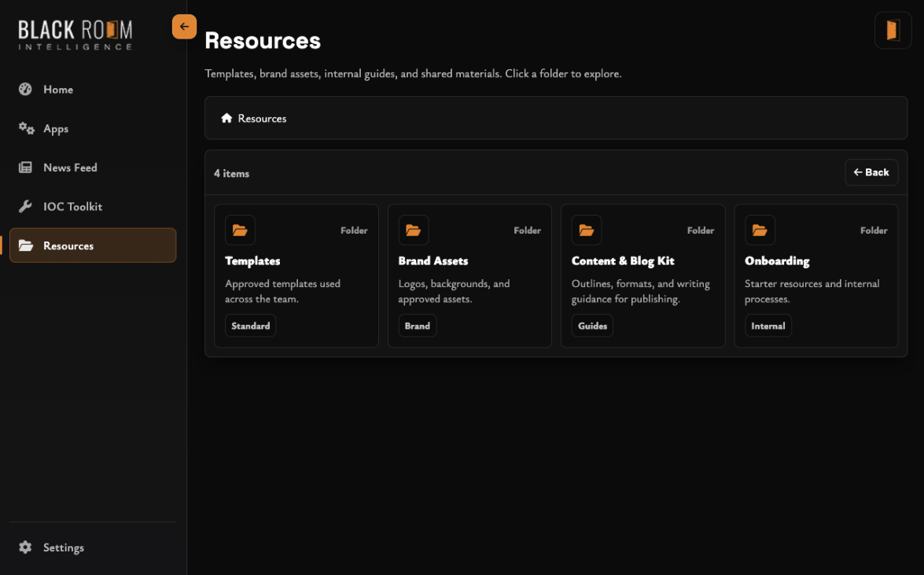The height and width of the screenshot is (575, 924).
Task: Select the Internal tag on Onboarding
Action: 768,325
